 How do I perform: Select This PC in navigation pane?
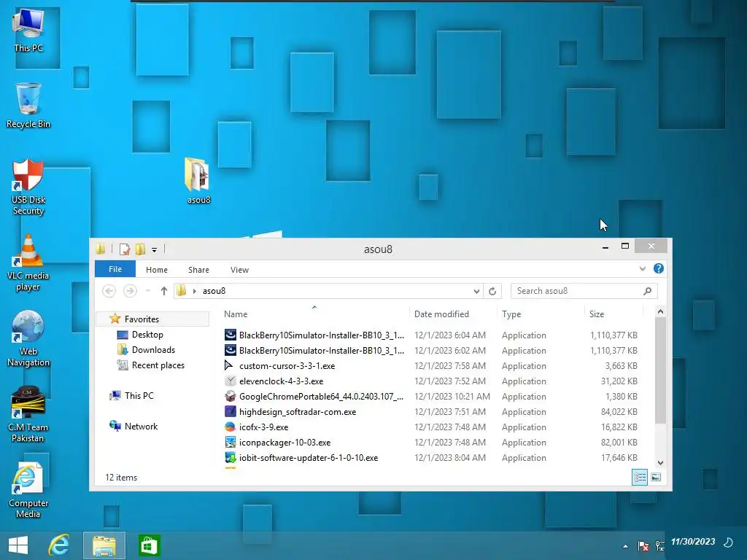[139, 396]
